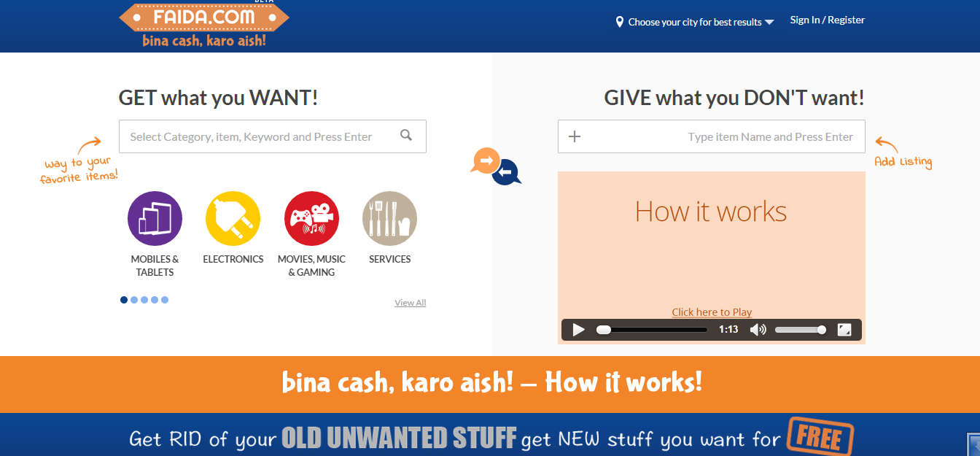Choose the Services utensils icon

pyautogui.click(x=389, y=218)
